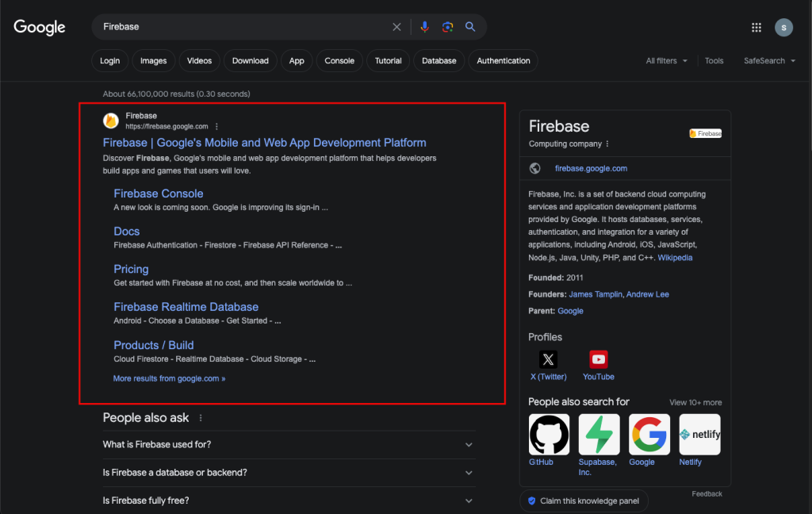
Task: Open the Firebase Realtime Database sitelink
Action: click(186, 307)
